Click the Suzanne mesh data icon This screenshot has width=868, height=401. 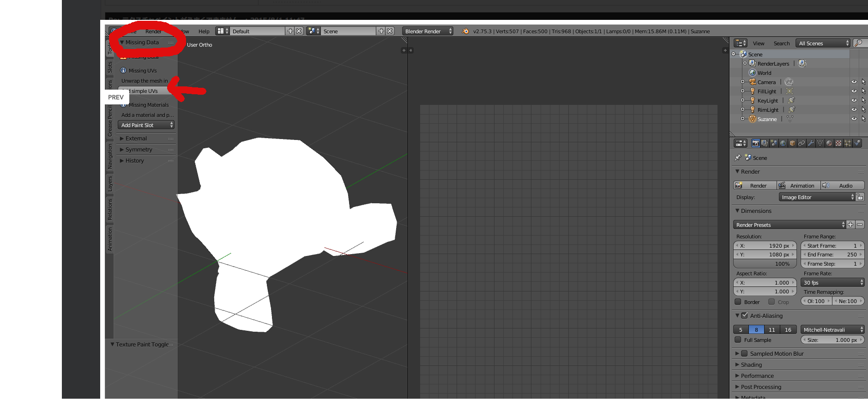click(790, 119)
